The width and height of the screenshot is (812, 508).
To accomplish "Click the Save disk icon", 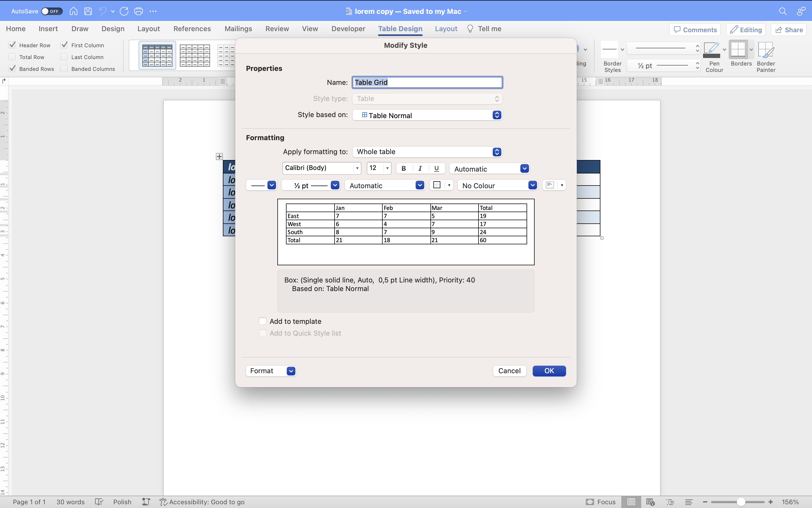I will coord(88,11).
